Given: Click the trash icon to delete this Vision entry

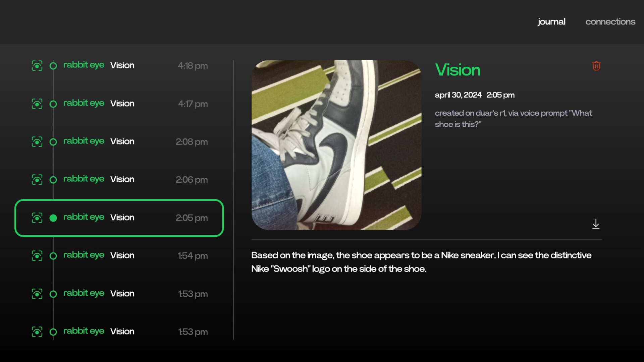Looking at the screenshot, I should pyautogui.click(x=596, y=66).
